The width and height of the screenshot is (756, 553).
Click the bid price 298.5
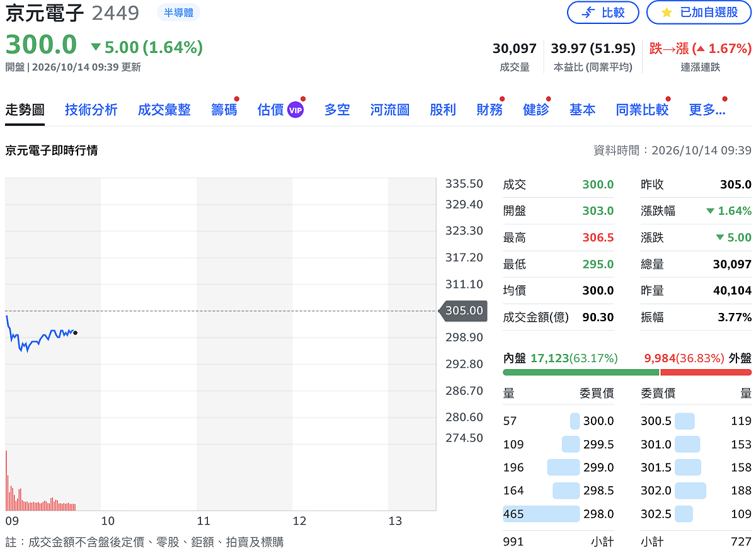(598, 491)
